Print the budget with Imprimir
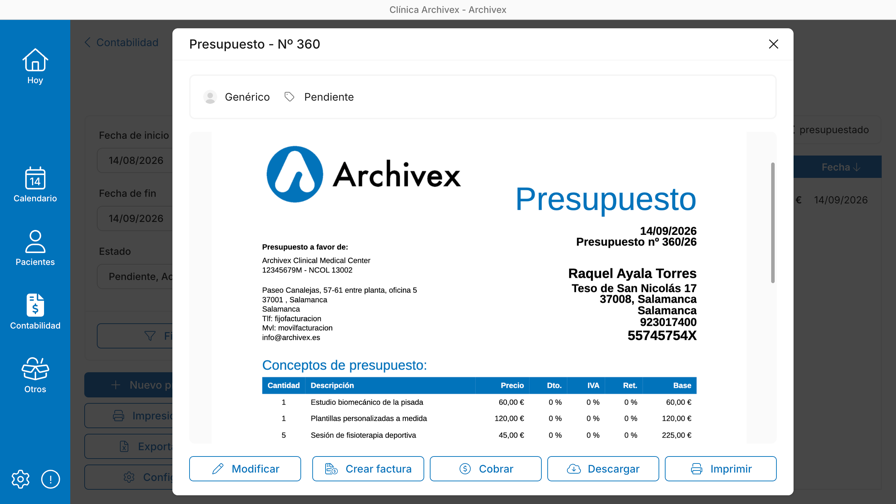Image resolution: width=896 pixels, height=504 pixels. pos(721,469)
